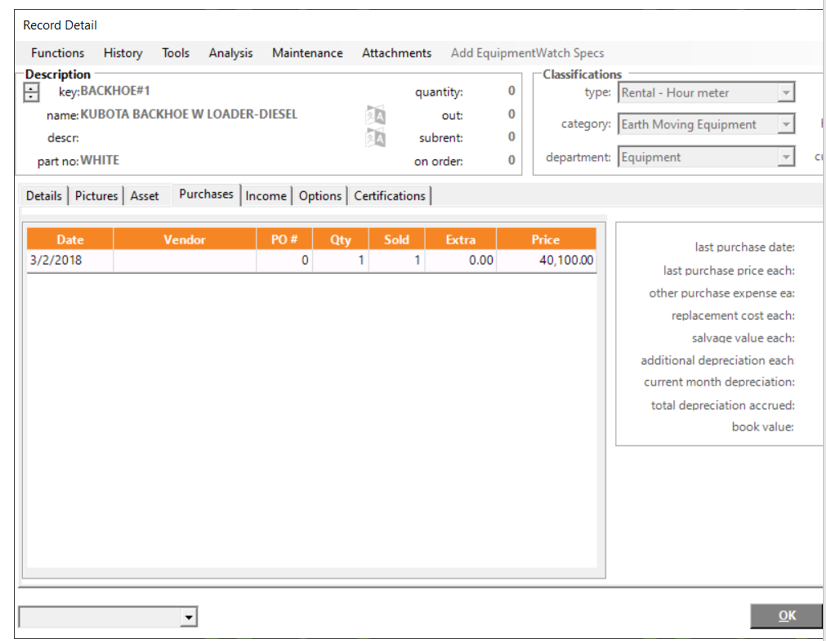Viewport: 826px width, 641px height.
Task: Click the up arrow of the key record stepper
Action: coord(32,87)
